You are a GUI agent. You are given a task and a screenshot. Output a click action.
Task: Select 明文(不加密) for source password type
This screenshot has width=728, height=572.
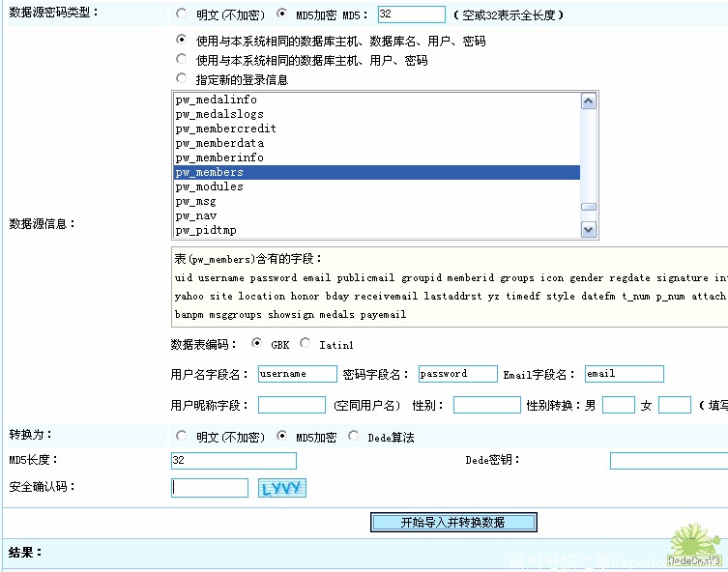pyautogui.click(x=183, y=14)
